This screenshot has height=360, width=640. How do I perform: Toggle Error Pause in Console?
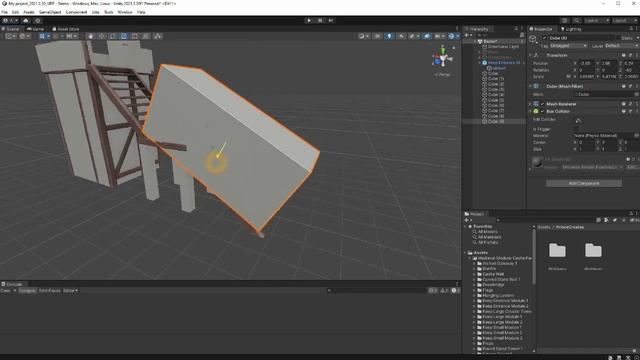coord(49,291)
